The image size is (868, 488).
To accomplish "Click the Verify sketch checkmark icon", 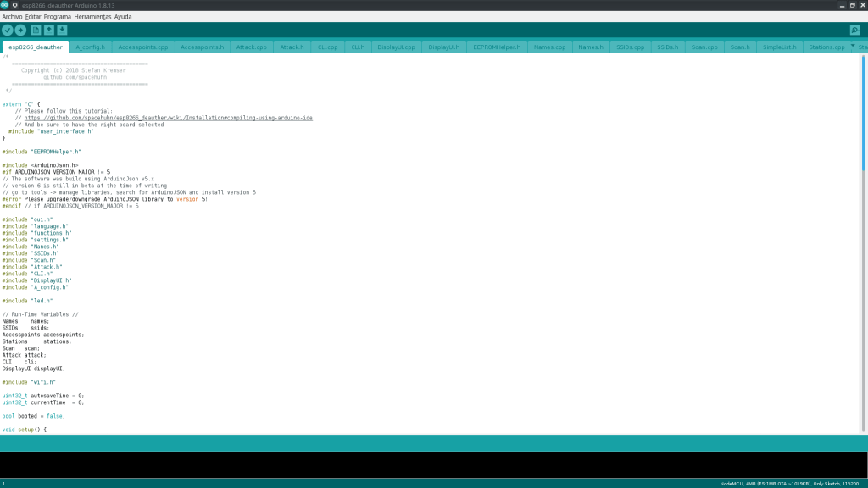I will [8, 30].
